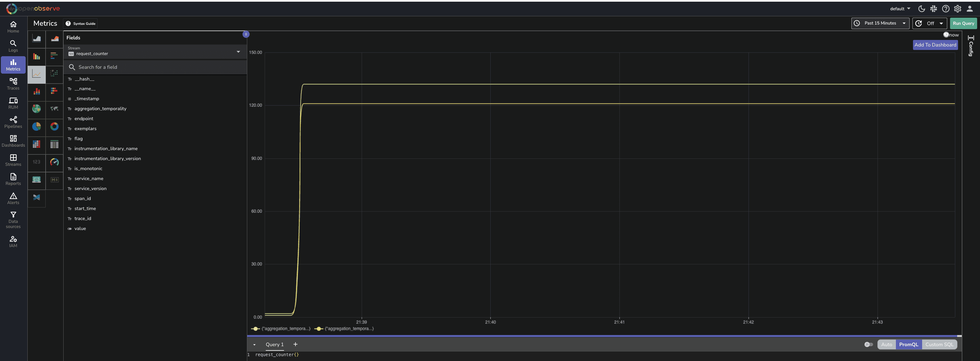Select the table chart type
This screenshot has height=361, width=980.
coord(54,145)
